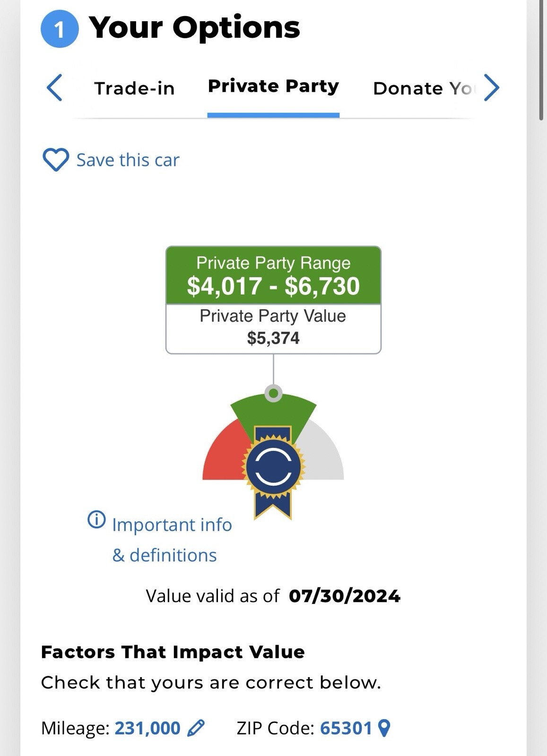Image resolution: width=547 pixels, height=756 pixels.
Task: Switch to the Trade-in tab
Action: (134, 88)
